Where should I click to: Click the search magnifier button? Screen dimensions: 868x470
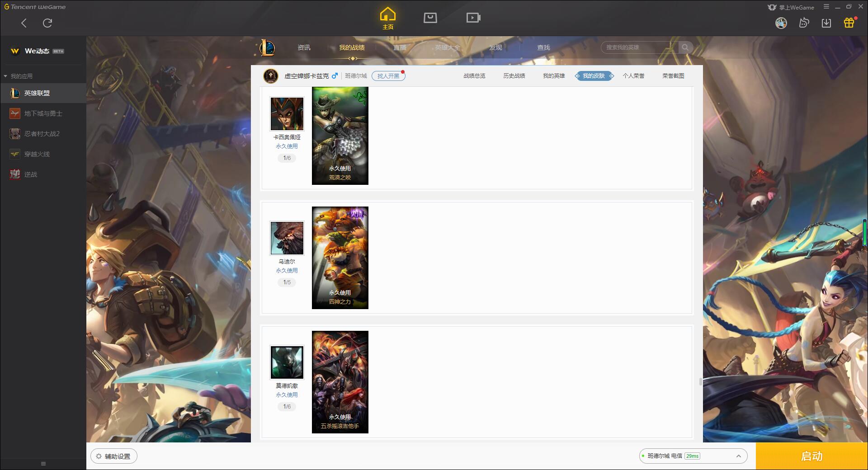(685, 47)
